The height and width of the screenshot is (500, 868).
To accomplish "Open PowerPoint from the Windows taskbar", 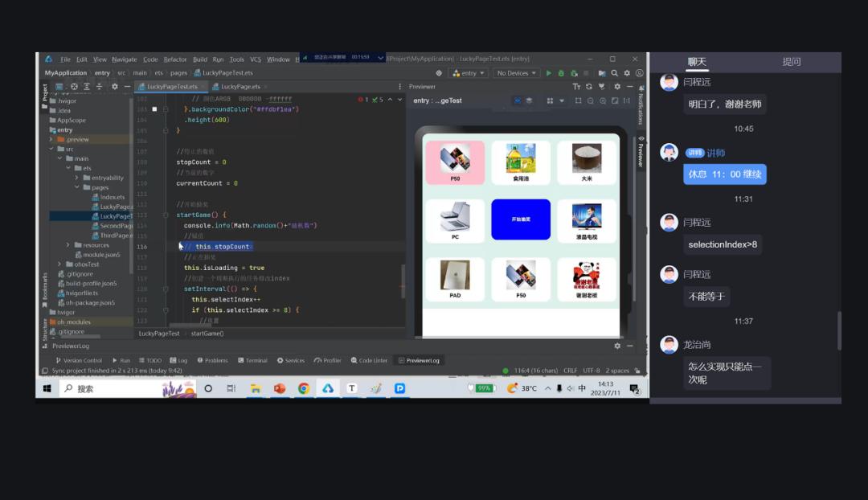I will coord(280,388).
